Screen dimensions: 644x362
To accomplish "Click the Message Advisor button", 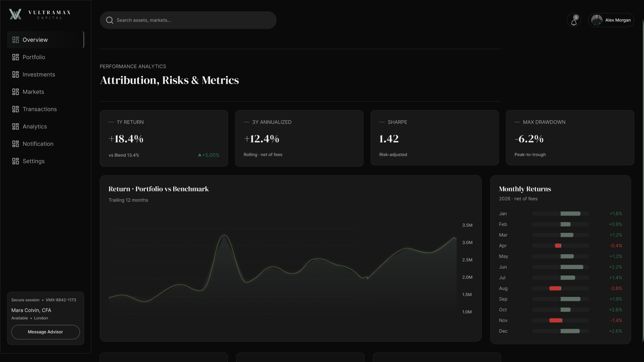I will click(x=45, y=332).
